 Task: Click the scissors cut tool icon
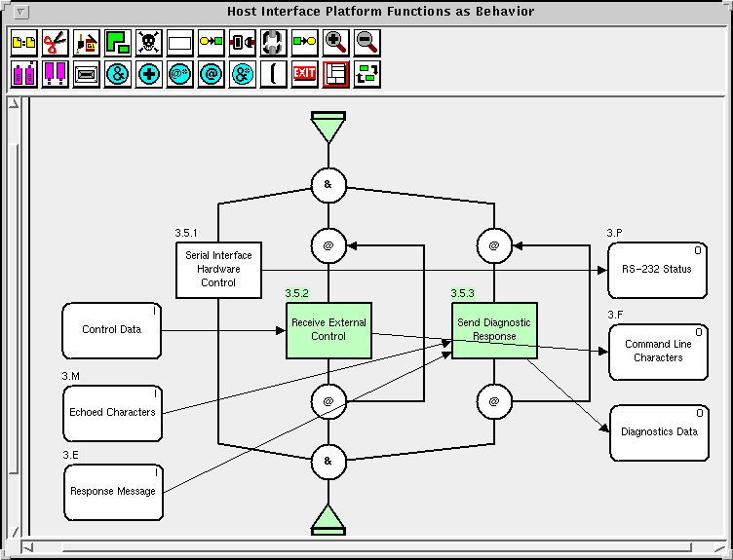(55, 43)
